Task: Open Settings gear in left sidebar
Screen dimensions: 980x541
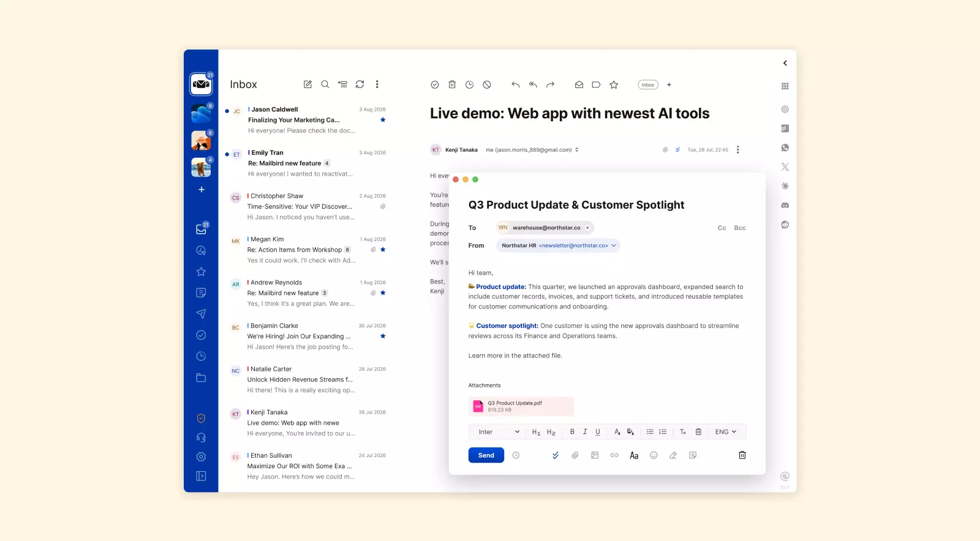Action: tap(201, 457)
